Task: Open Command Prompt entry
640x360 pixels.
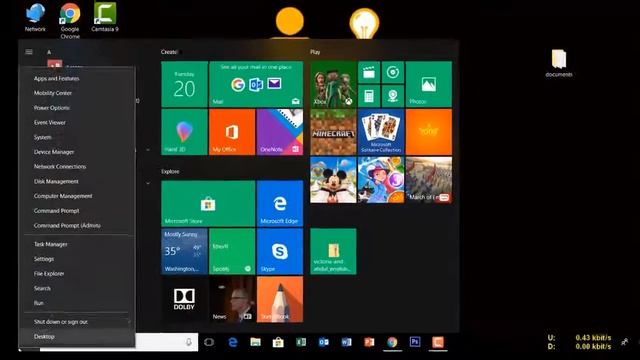Action: point(78,211)
